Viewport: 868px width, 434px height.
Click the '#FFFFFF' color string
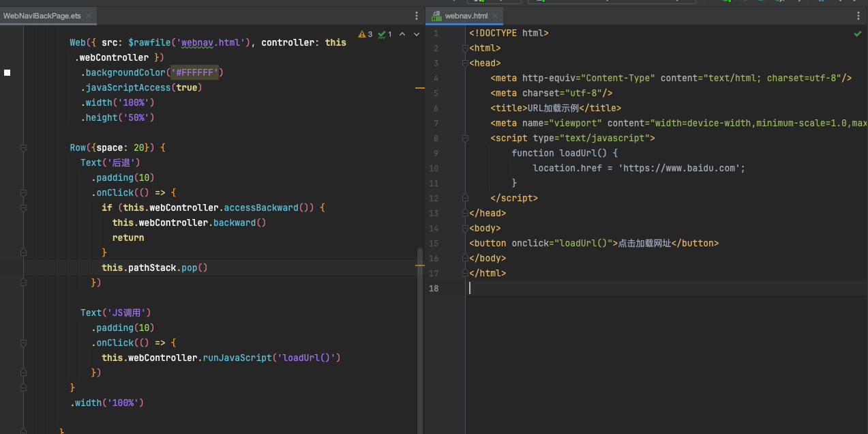tap(194, 72)
